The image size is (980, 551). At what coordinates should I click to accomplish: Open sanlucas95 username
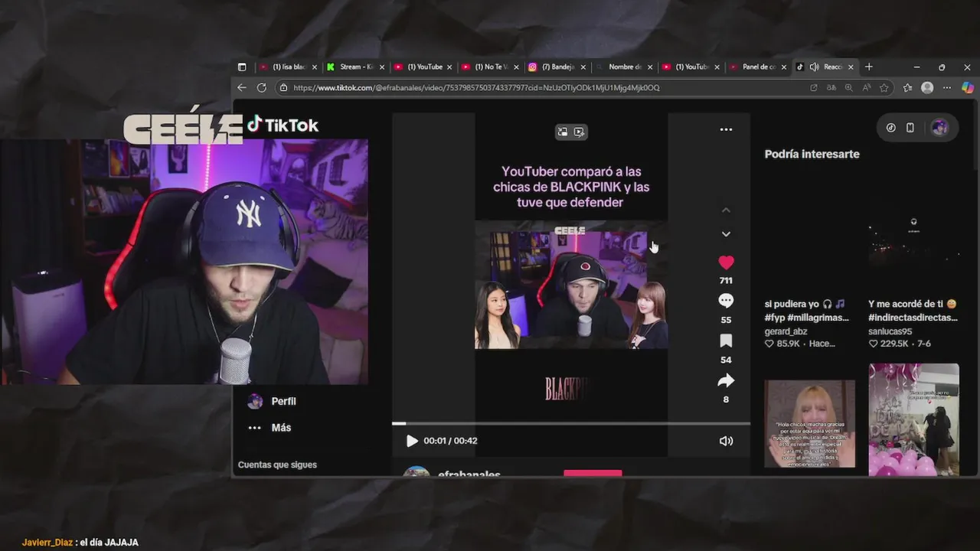[890, 331]
